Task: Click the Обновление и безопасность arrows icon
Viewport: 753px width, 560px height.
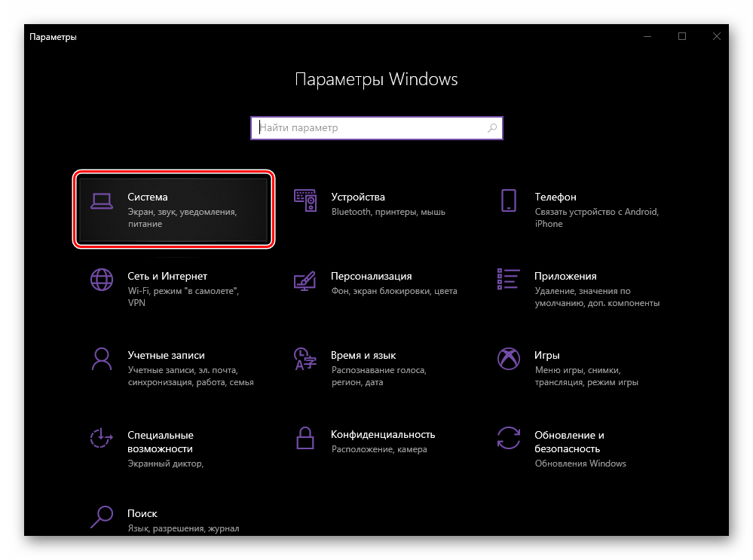Action: tap(509, 438)
